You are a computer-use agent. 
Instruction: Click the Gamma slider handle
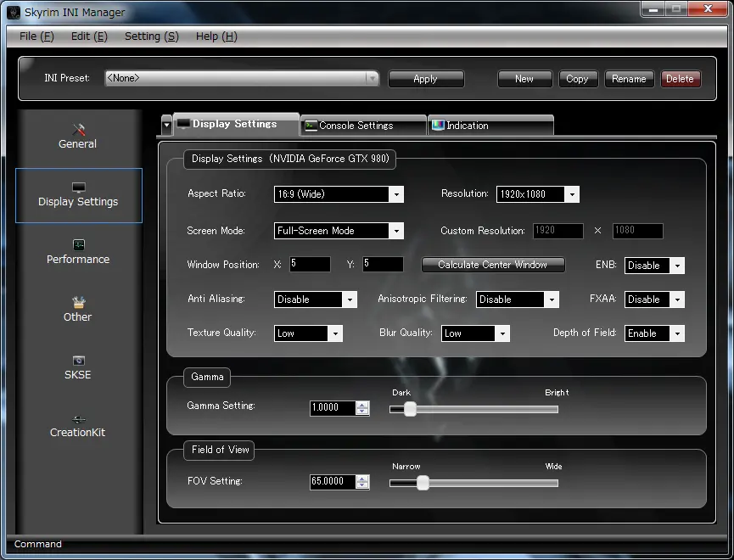tap(410, 409)
